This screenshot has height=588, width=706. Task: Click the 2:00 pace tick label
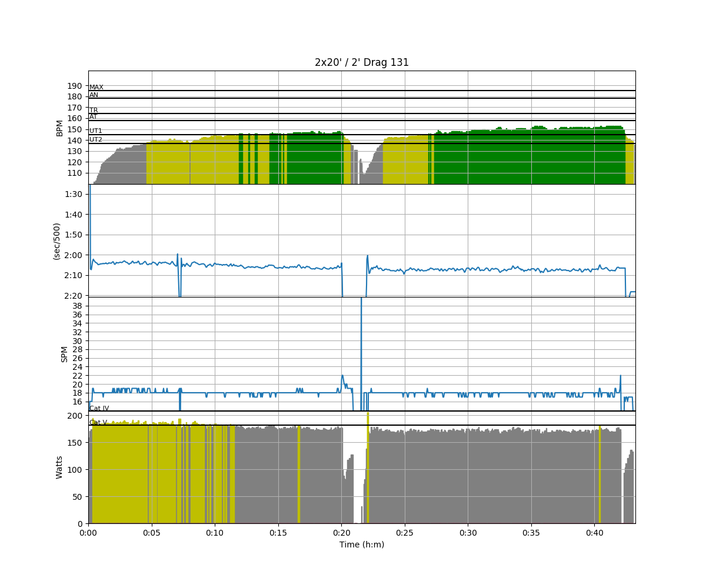[74, 255]
